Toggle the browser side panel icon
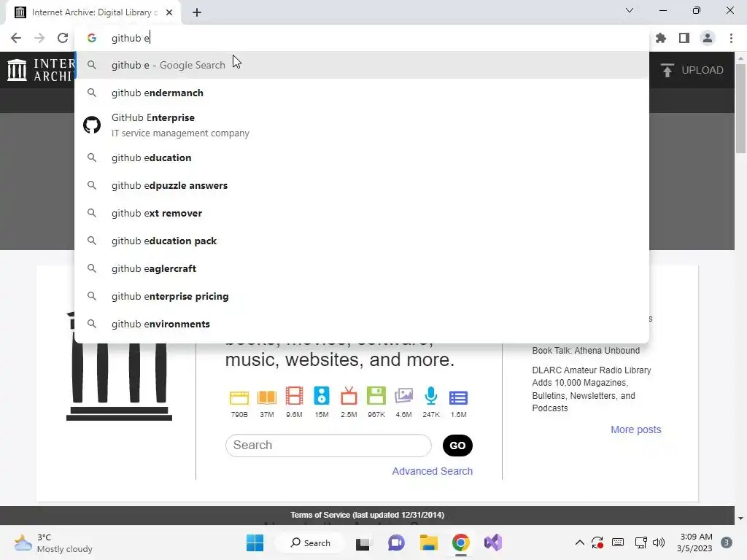 684,38
